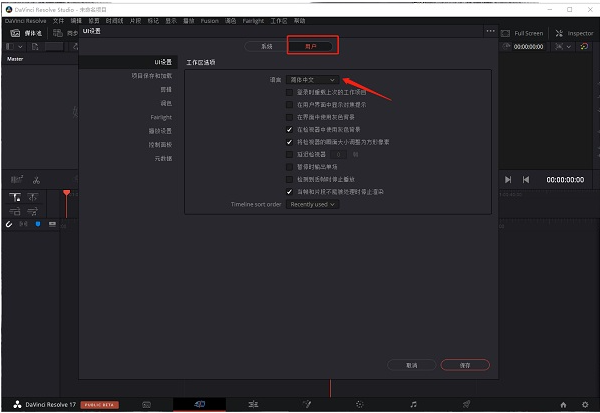Click the Sync Bin icon
Image resolution: width=600 pixels, height=413 pixels.
pyautogui.click(x=58, y=33)
